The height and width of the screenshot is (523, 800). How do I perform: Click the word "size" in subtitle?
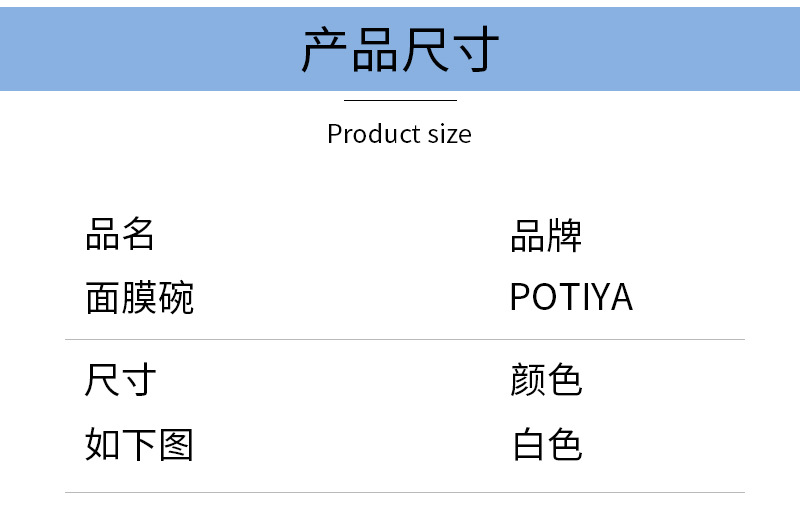coord(451,135)
